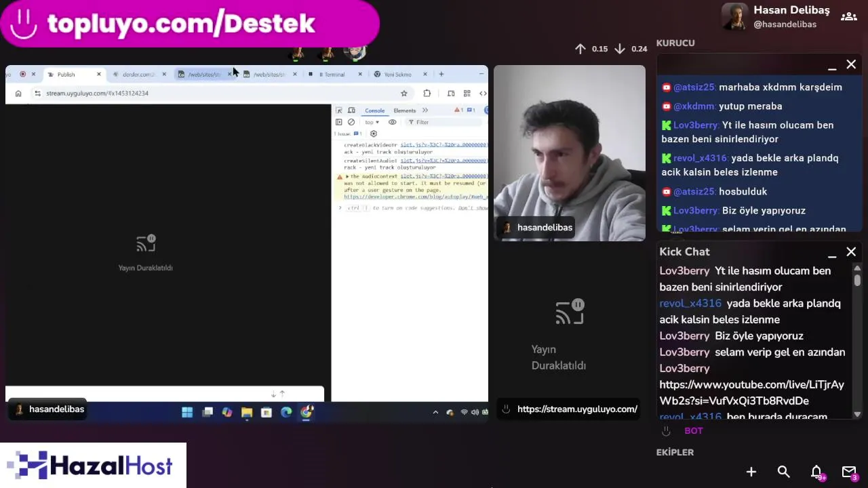Open the browser extensions puzzle icon

tap(427, 94)
